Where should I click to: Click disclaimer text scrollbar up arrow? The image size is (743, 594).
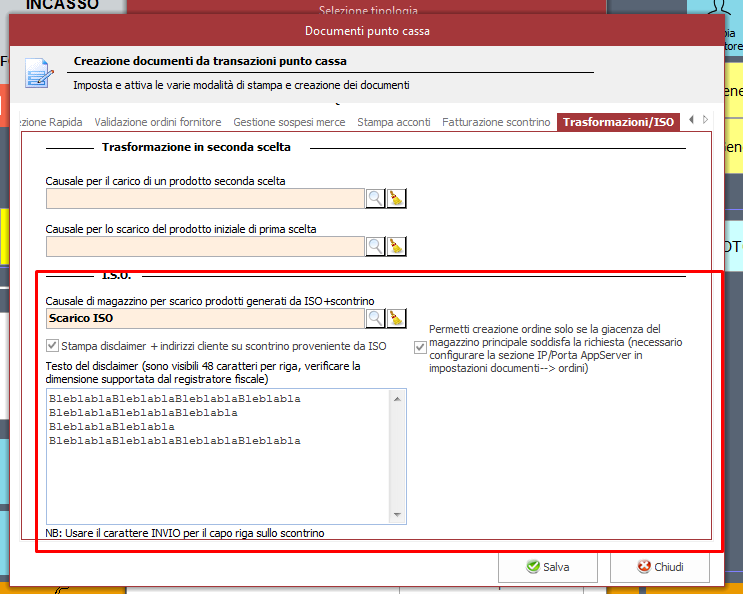coord(399,398)
